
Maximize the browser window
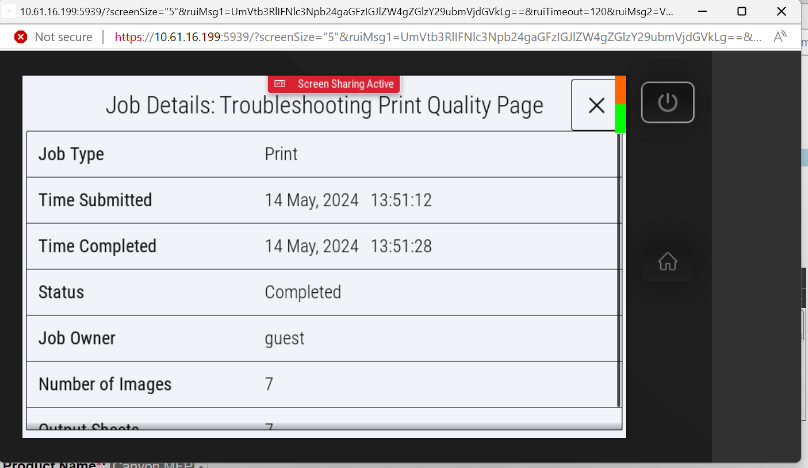[741, 11]
